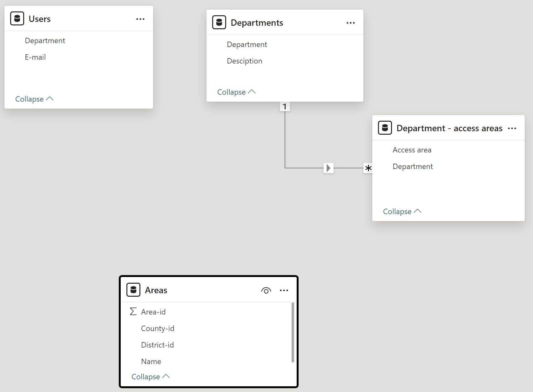Select the Areas table header title
Viewport: 533px width, 392px height.
click(x=156, y=290)
